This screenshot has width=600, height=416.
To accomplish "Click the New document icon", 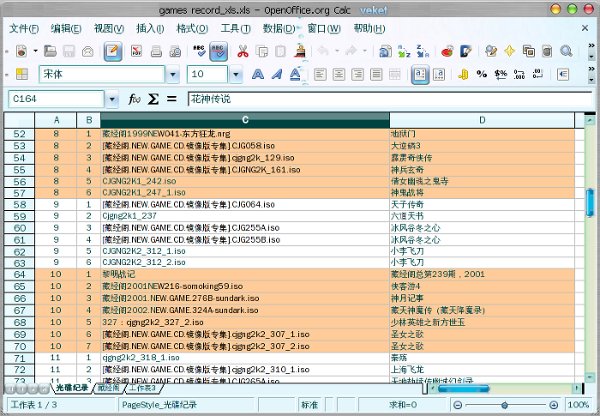I will (x=21, y=51).
